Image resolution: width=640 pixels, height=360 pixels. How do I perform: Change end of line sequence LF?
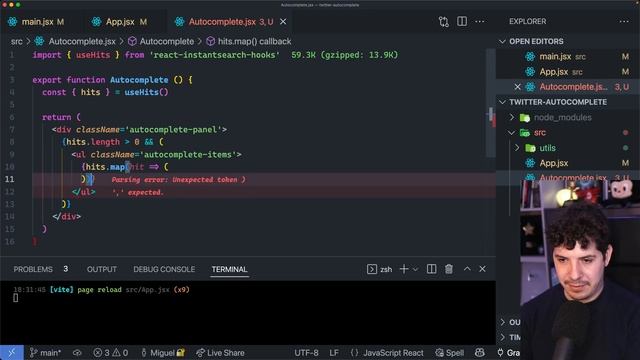pyautogui.click(x=334, y=353)
